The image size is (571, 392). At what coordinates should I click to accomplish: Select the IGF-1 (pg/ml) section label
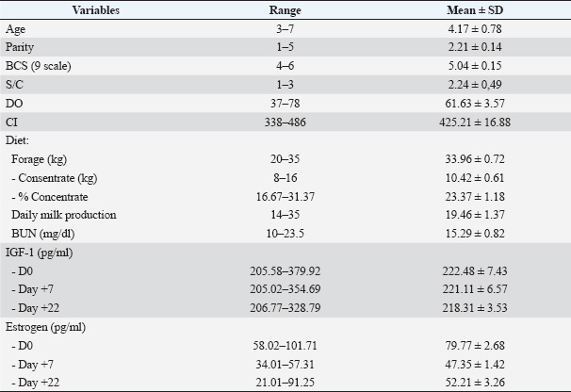point(40,251)
